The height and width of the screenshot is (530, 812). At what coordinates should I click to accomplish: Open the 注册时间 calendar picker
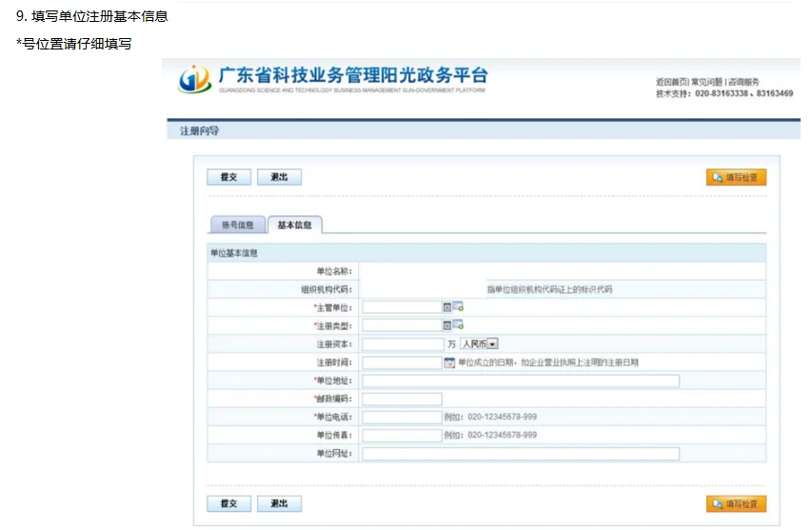pos(449,363)
